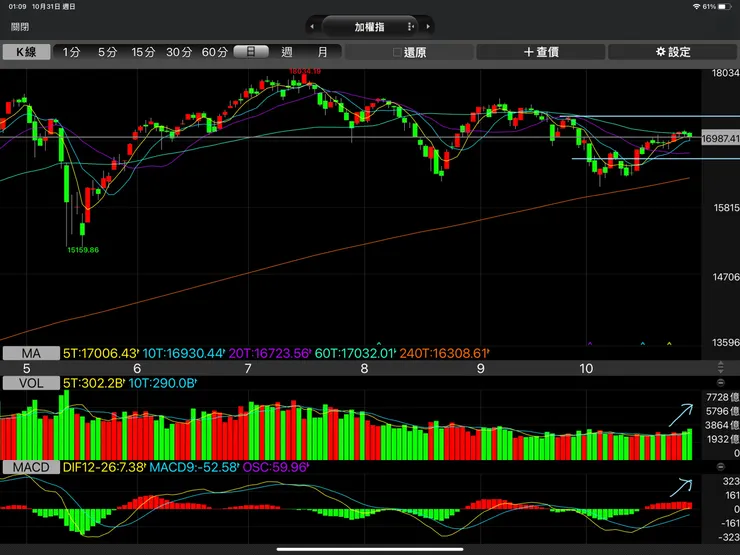The width and height of the screenshot is (740, 555).
Task: Collapse the VOL panel with the minus icon
Action: pyautogui.click(x=721, y=383)
